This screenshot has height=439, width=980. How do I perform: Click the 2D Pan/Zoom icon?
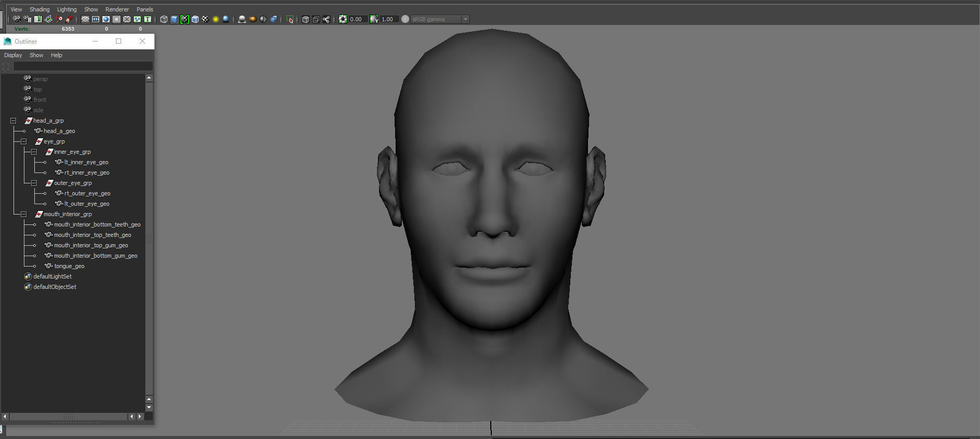click(58, 19)
